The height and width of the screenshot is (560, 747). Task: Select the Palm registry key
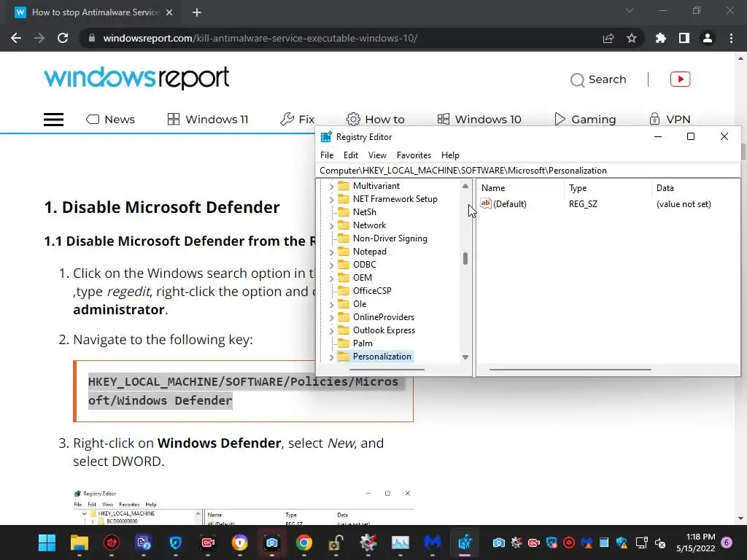pos(363,343)
